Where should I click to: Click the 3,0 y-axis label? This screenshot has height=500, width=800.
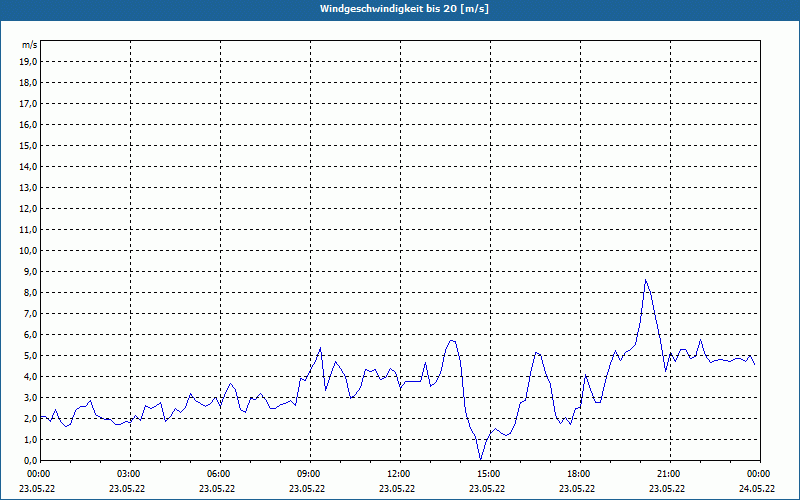pyautogui.click(x=31, y=397)
